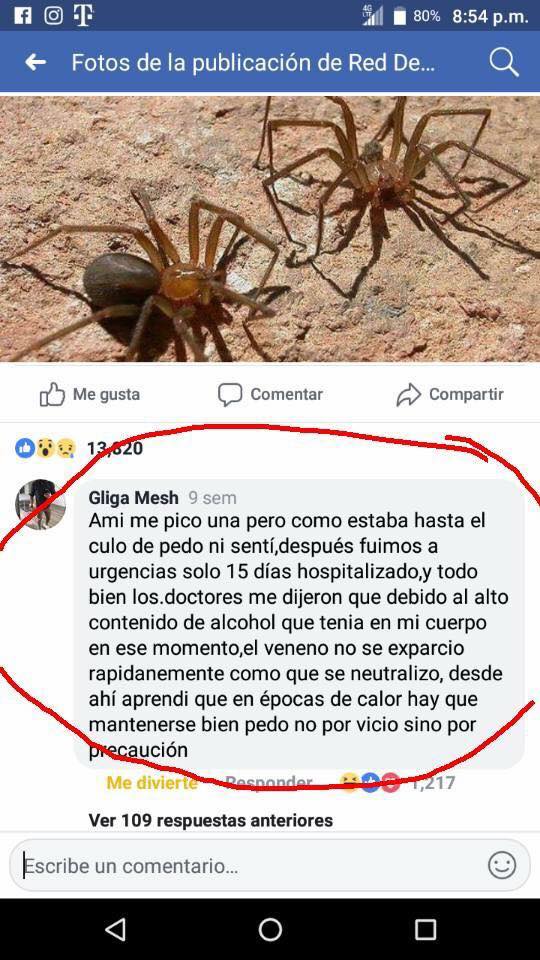View comment reactions count 1,217
The width and height of the screenshot is (540, 960).
[x=432, y=782]
